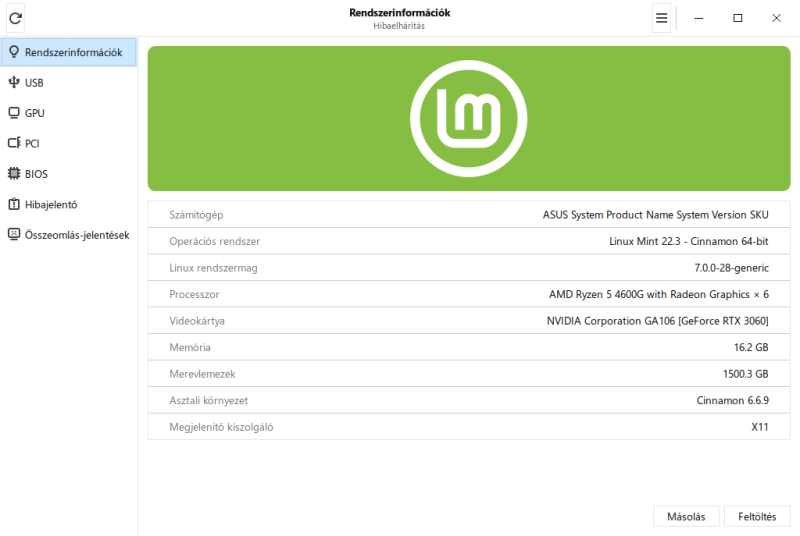Click the Összeomlás-jelentések sad-monitor icon
This screenshot has width=800, height=536.
coord(14,234)
